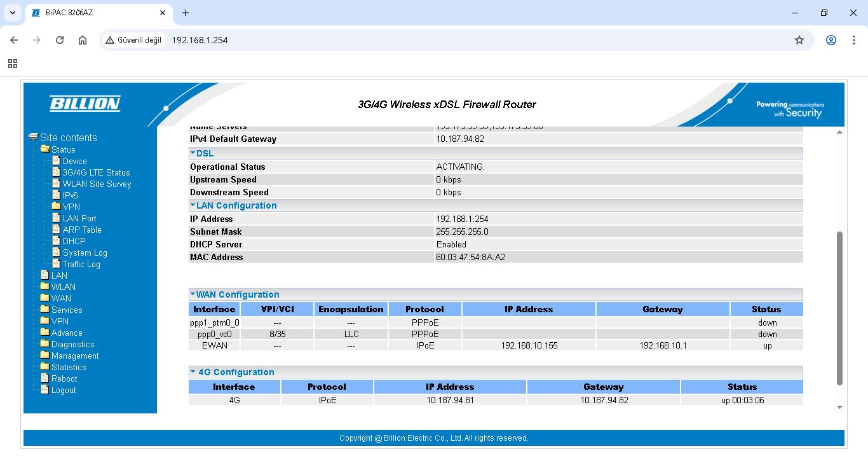Collapse the WAN Configuration section
The width and height of the screenshot is (868, 463).
pyautogui.click(x=193, y=294)
